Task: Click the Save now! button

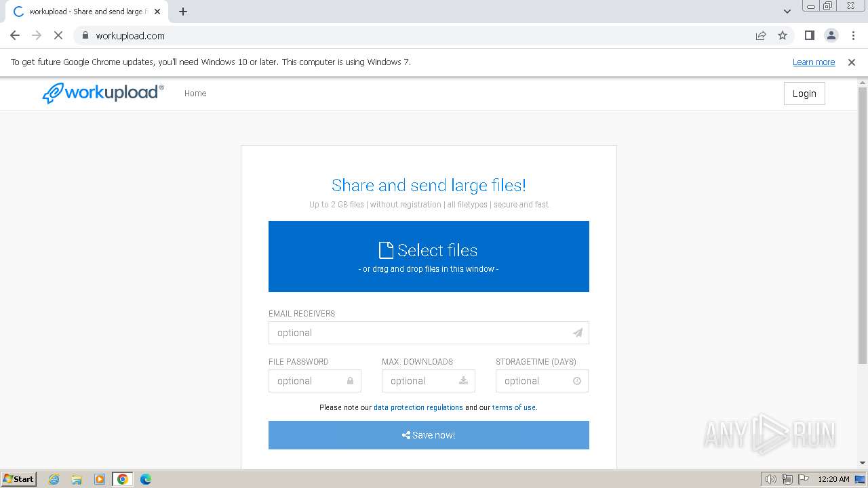Action: pyautogui.click(x=429, y=435)
